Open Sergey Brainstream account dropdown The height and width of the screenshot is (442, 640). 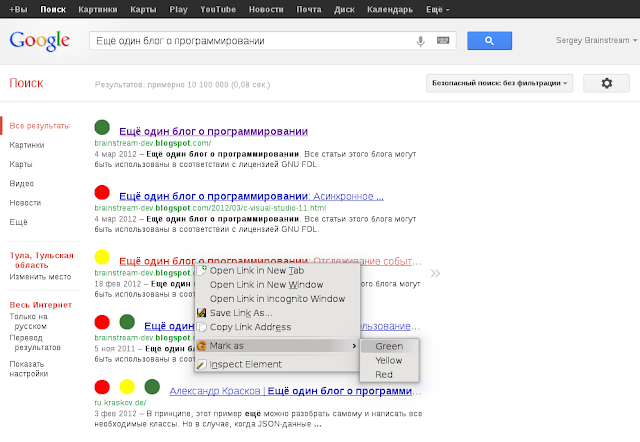point(596,40)
